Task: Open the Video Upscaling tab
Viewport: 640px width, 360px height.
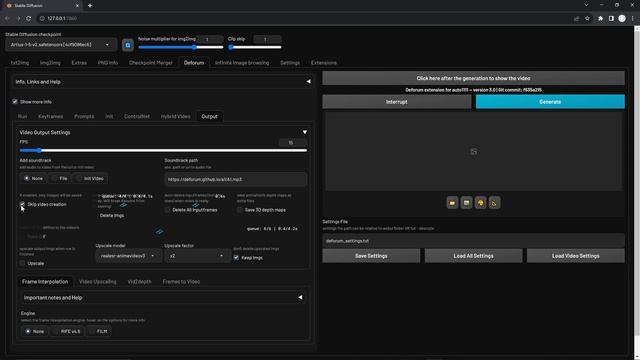Action: pos(98,282)
